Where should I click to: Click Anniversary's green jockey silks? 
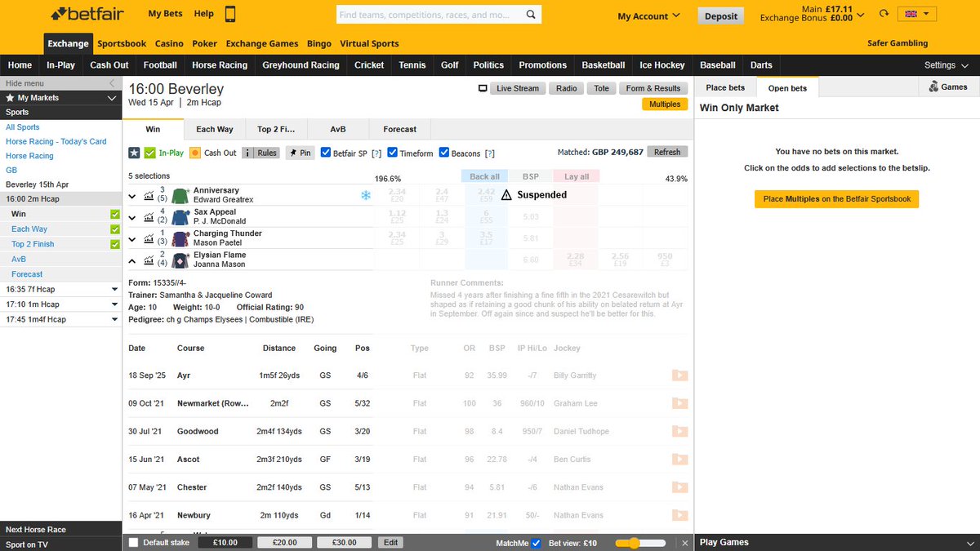click(180, 196)
